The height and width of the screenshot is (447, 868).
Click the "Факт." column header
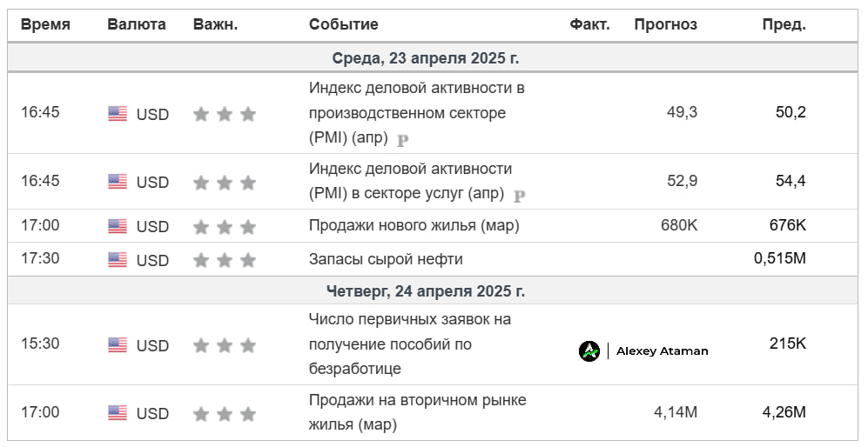(589, 24)
